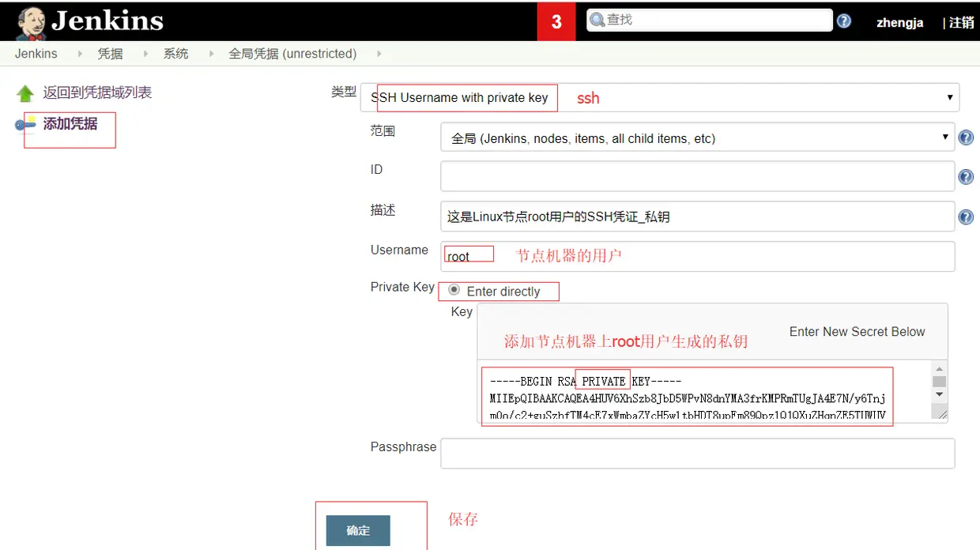
Task: Expand arrow after 全局凭据 breadcrumb
Action: (379, 54)
